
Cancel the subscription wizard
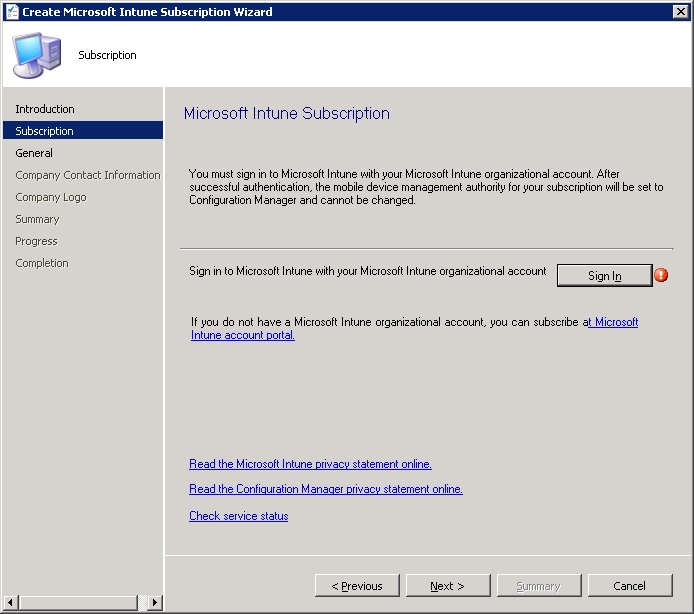pyautogui.click(x=629, y=586)
